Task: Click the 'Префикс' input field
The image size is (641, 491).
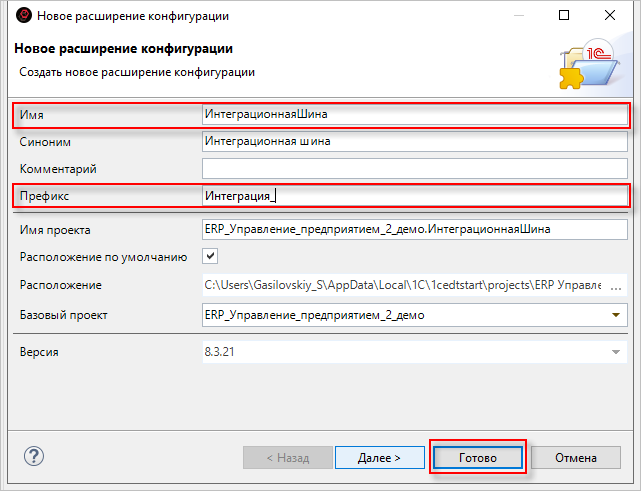Action: coord(414,196)
